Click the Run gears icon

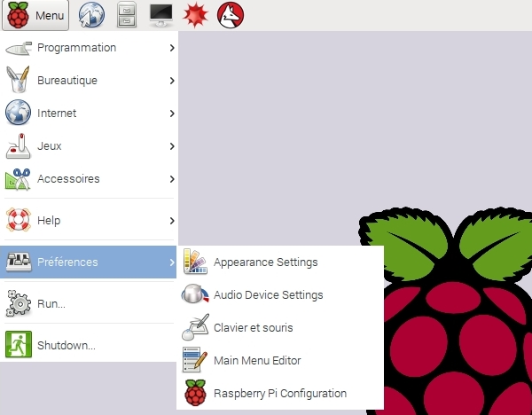pyautogui.click(x=19, y=303)
